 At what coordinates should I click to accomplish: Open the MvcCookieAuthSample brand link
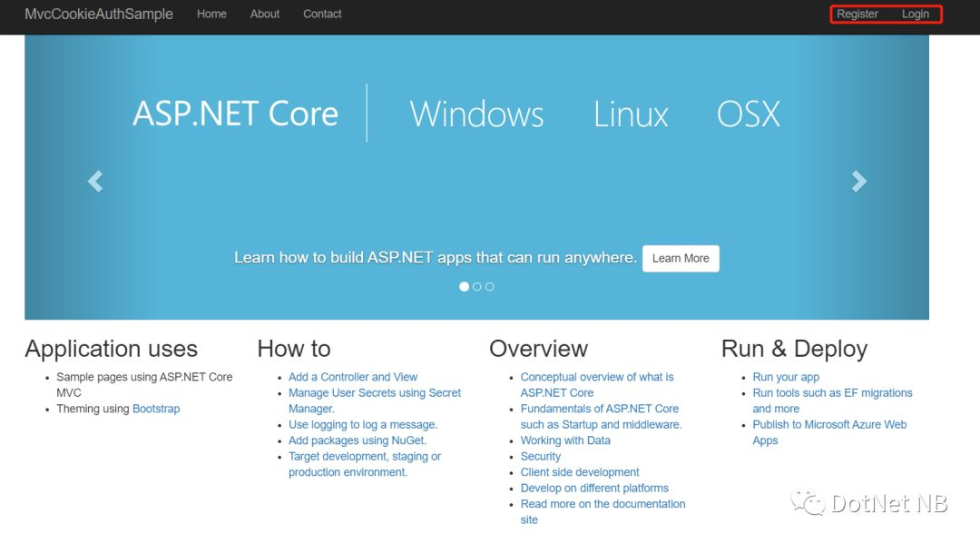99,14
